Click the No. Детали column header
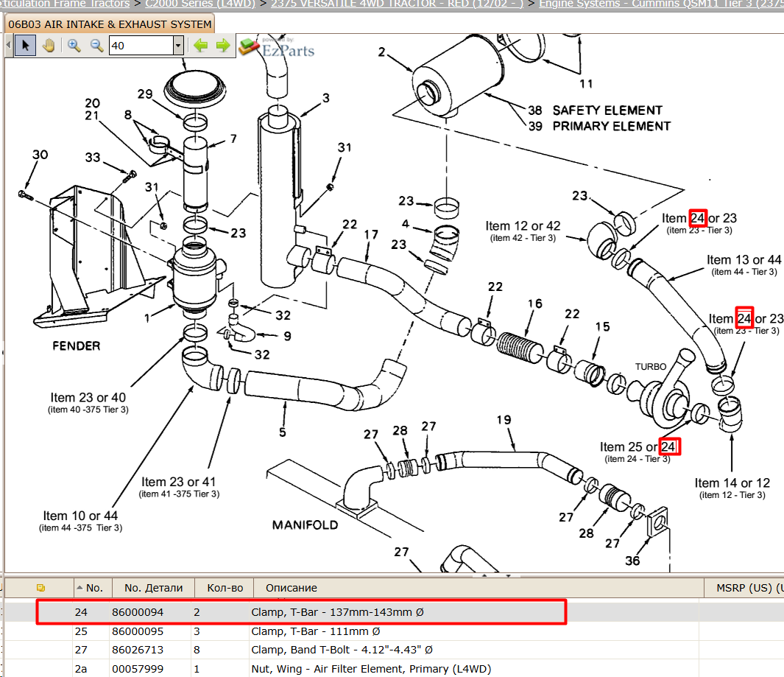Viewport: 784px width, 677px height. pos(154,588)
